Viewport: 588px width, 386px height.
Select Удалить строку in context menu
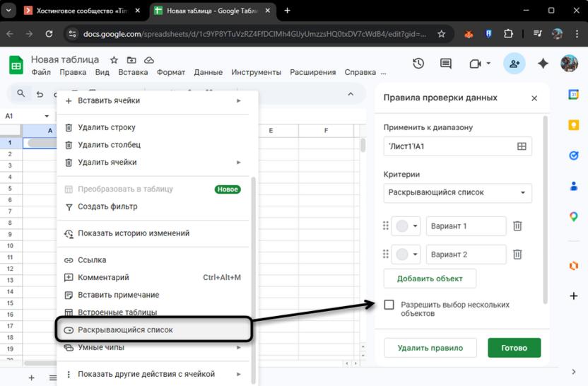click(x=153, y=127)
